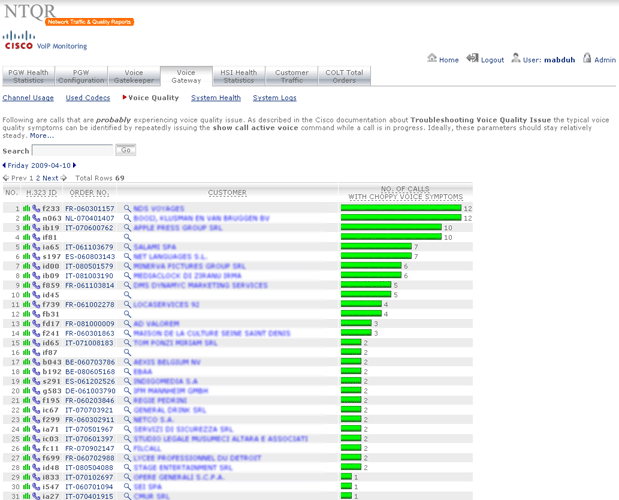Click the chart icon in row 9 (f859)
The image size is (619, 500).
click(26, 285)
